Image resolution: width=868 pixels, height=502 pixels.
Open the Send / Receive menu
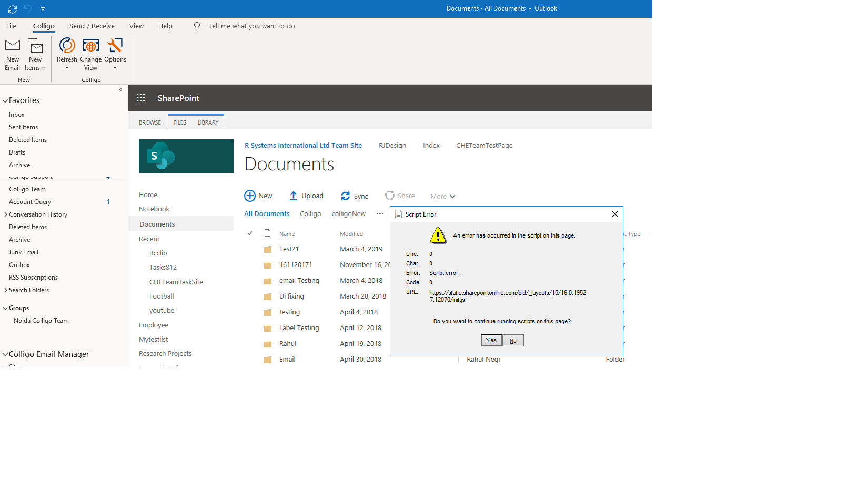pyautogui.click(x=92, y=26)
